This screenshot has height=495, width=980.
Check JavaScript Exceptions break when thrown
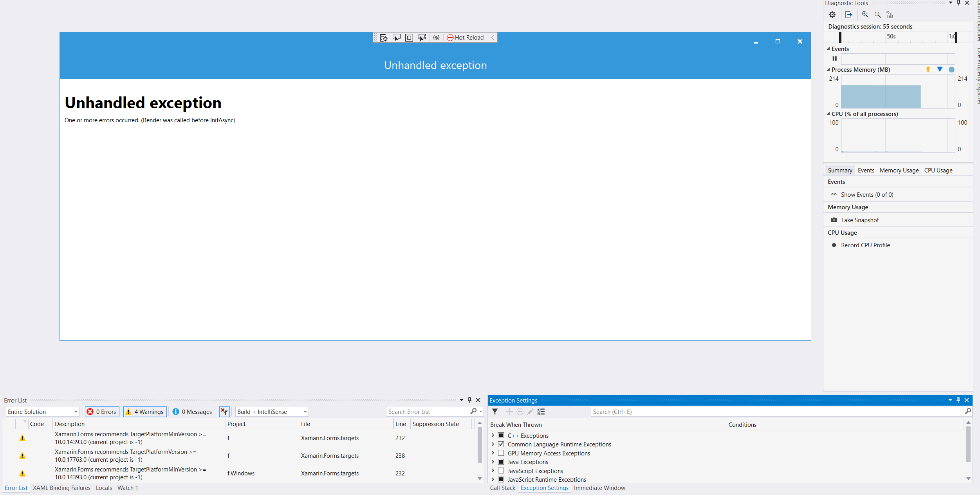(501, 470)
